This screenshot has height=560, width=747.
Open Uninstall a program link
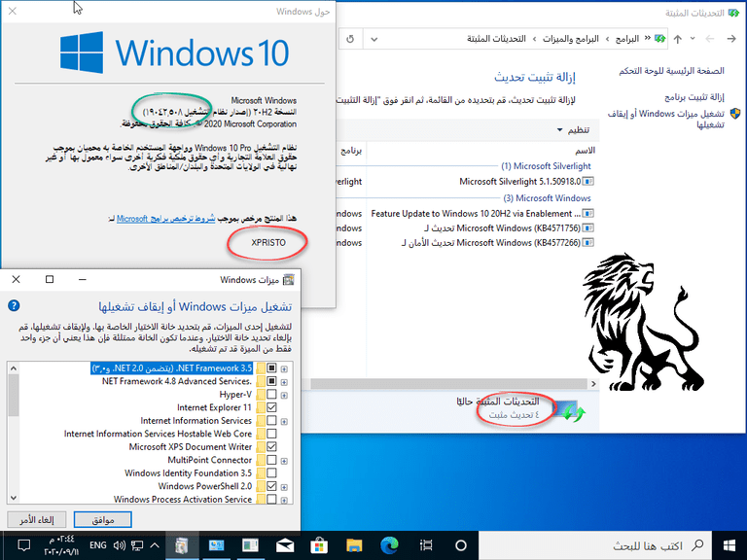point(694,97)
